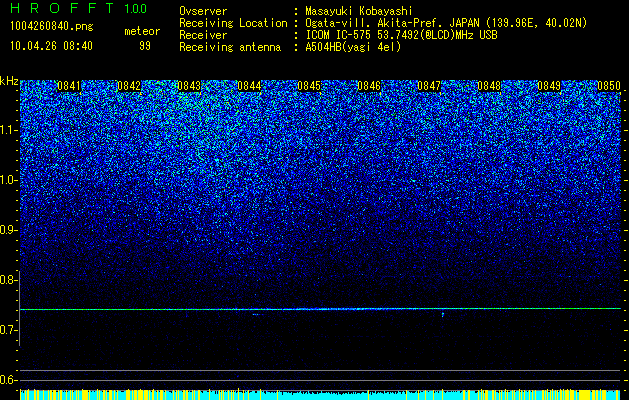
Task: Click the 0848 time marker
Action: tap(489, 86)
